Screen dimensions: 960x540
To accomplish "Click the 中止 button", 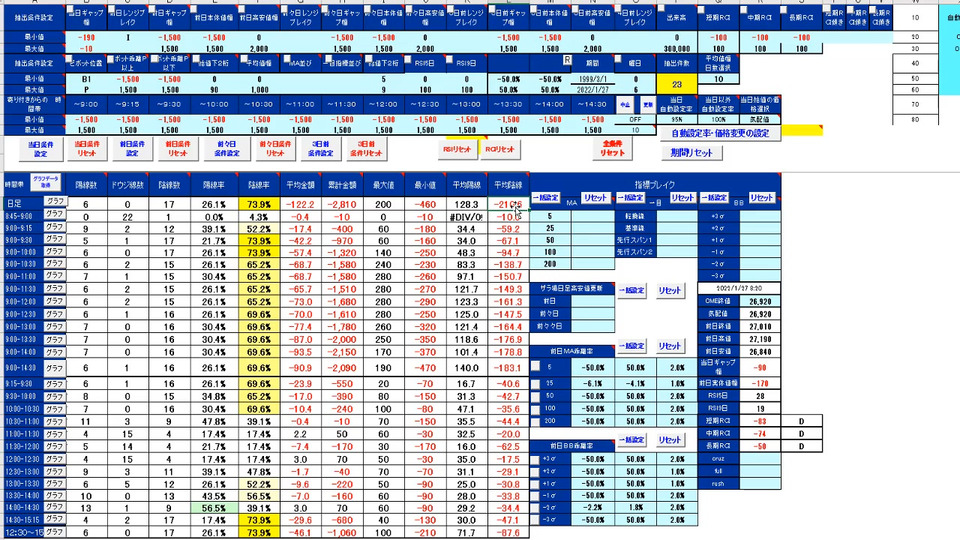I will [x=625, y=105].
